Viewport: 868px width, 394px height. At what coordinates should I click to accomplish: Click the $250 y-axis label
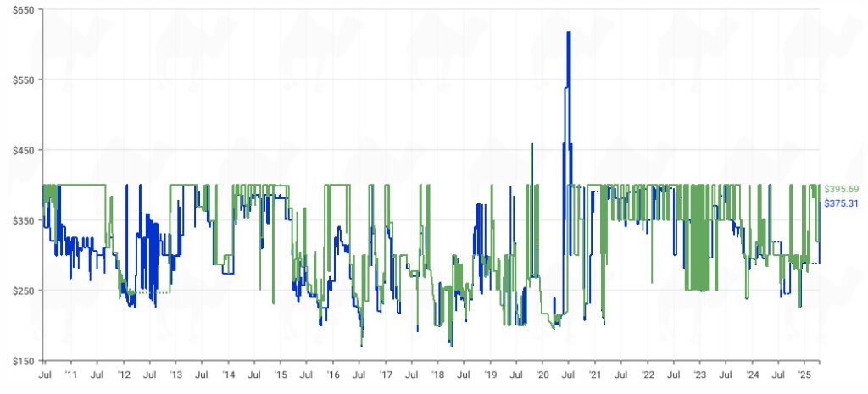tap(23, 291)
